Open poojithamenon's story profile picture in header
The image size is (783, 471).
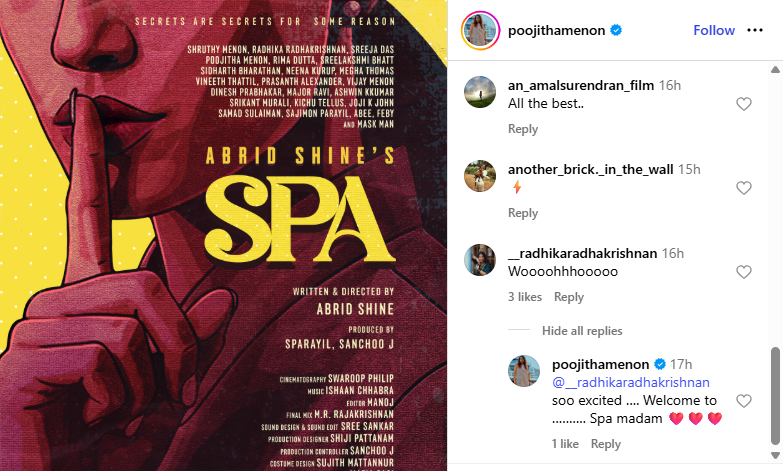tap(480, 30)
